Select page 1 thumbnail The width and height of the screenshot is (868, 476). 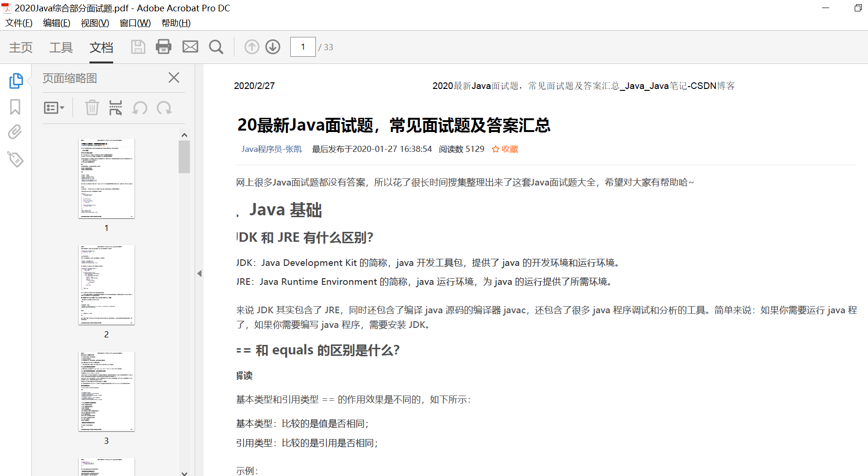pos(107,178)
